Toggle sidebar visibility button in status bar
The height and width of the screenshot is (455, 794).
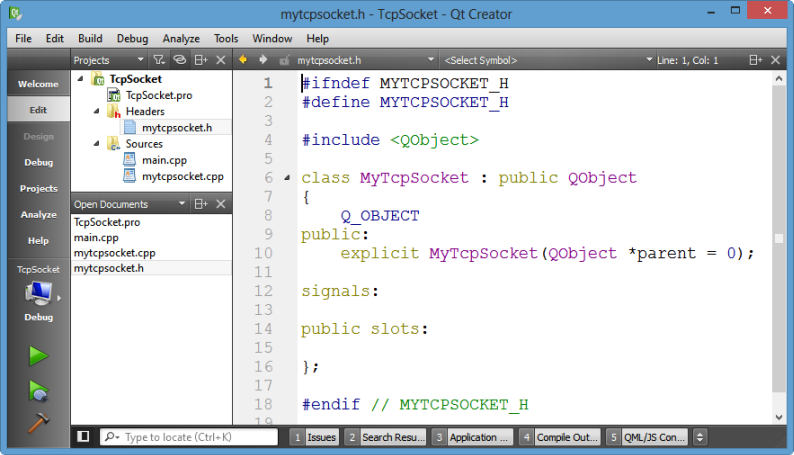pos(83,436)
